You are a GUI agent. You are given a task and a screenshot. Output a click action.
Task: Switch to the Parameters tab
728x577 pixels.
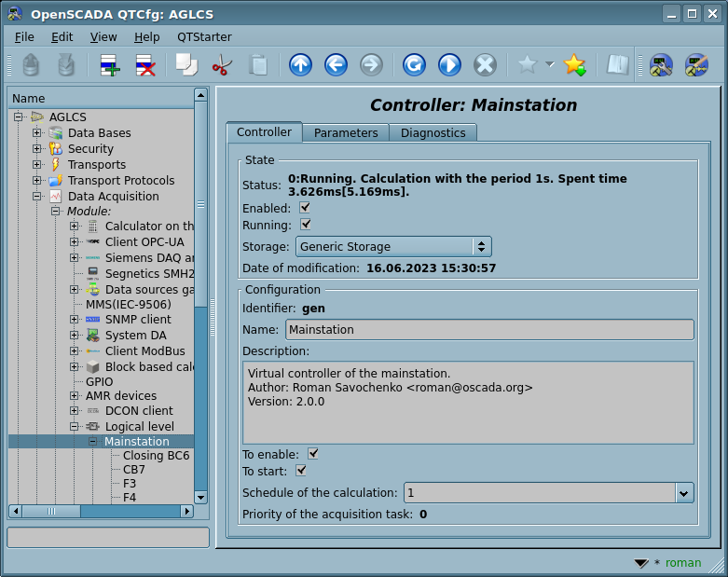pos(346,133)
